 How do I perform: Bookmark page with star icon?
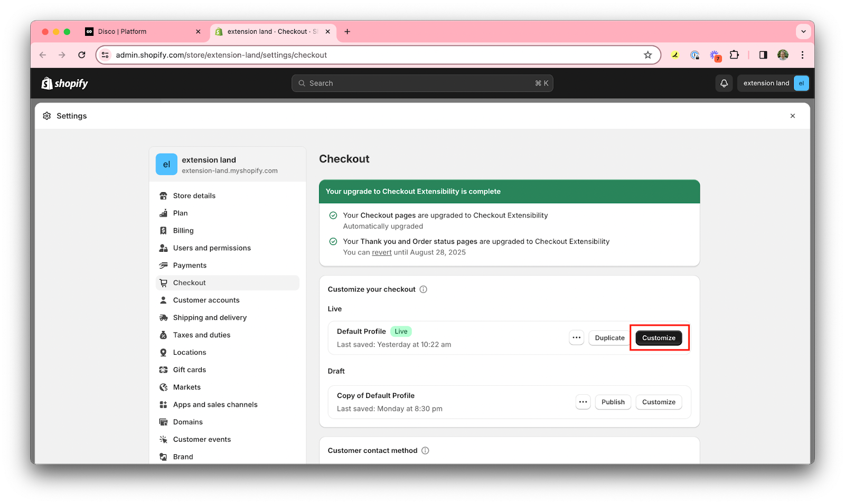tap(648, 55)
